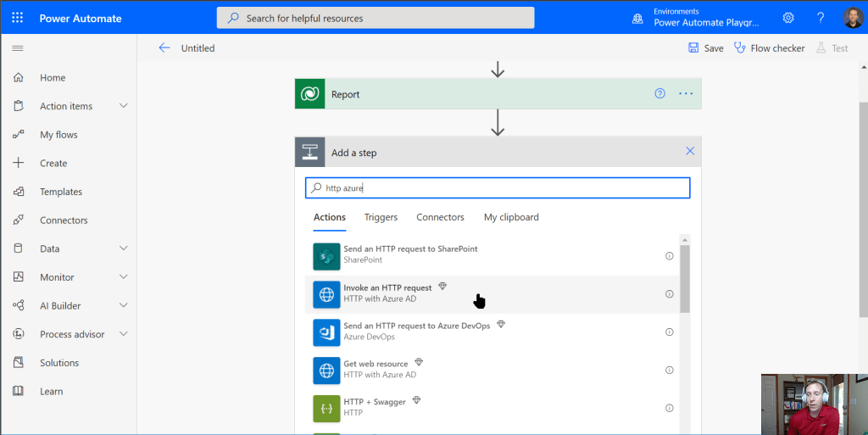This screenshot has height=435, width=868.
Task: Click the Power Automate Playgr... environment name
Action: tap(706, 23)
